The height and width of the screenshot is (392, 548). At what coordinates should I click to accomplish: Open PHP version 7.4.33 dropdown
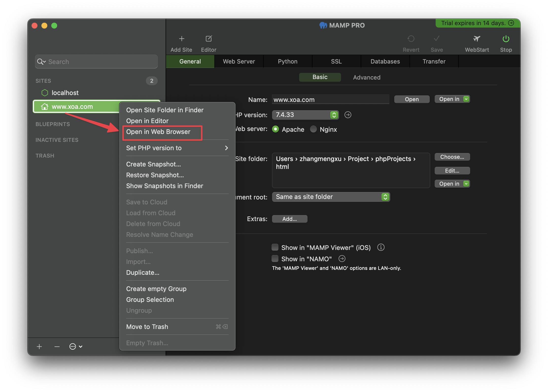[305, 115]
